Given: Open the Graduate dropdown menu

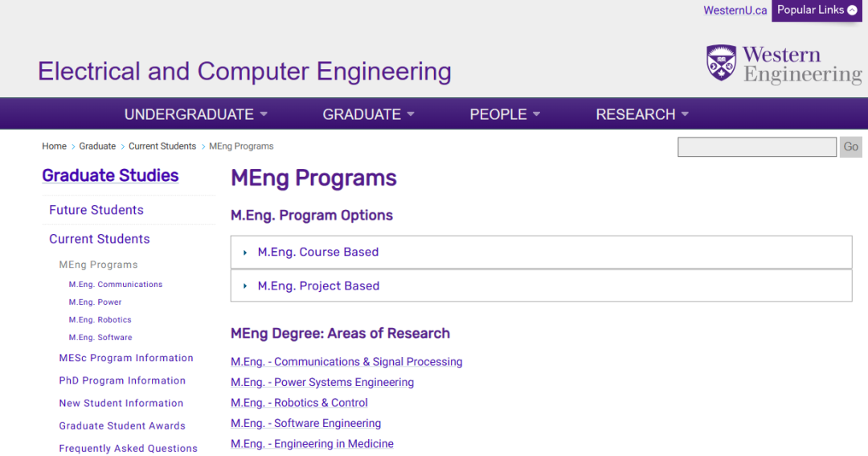Looking at the screenshot, I should 368,114.
